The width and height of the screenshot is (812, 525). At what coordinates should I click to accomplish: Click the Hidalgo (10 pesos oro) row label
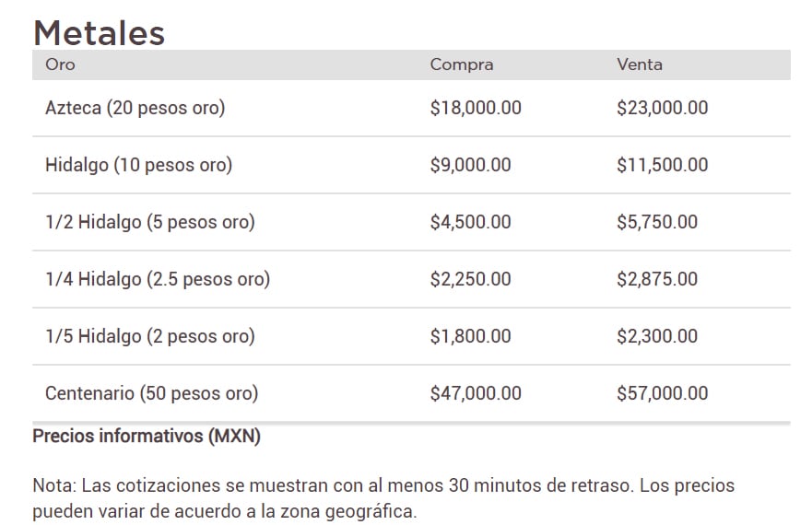click(x=138, y=165)
